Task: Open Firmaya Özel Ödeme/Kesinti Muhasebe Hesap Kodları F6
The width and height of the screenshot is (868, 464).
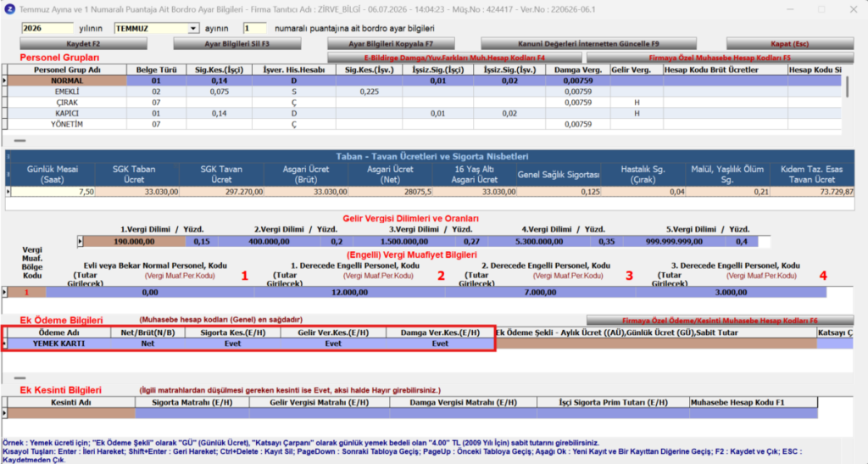Action: [x=720, y=321]
